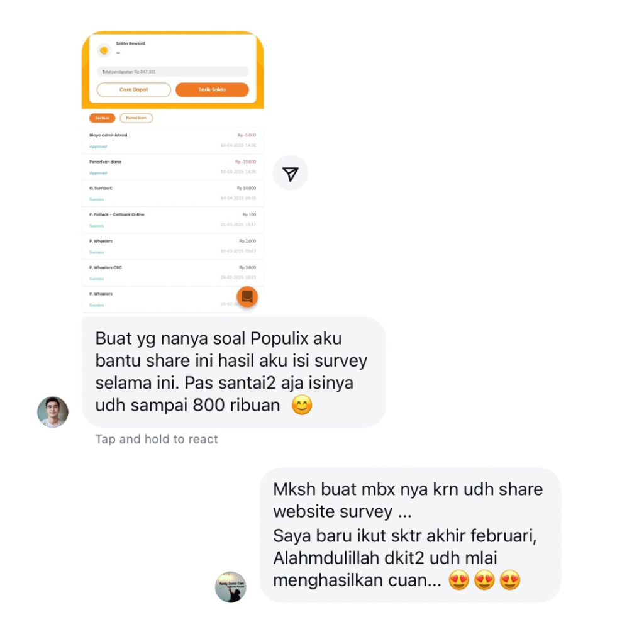Open the O. Sumba C transaction entry
644x644 pixels.
[172, 194]
